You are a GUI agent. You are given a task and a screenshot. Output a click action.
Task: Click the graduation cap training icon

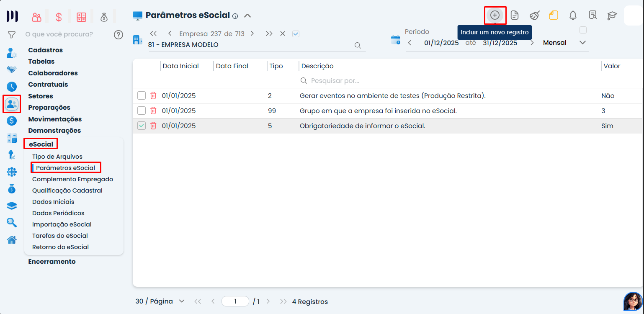612,15
